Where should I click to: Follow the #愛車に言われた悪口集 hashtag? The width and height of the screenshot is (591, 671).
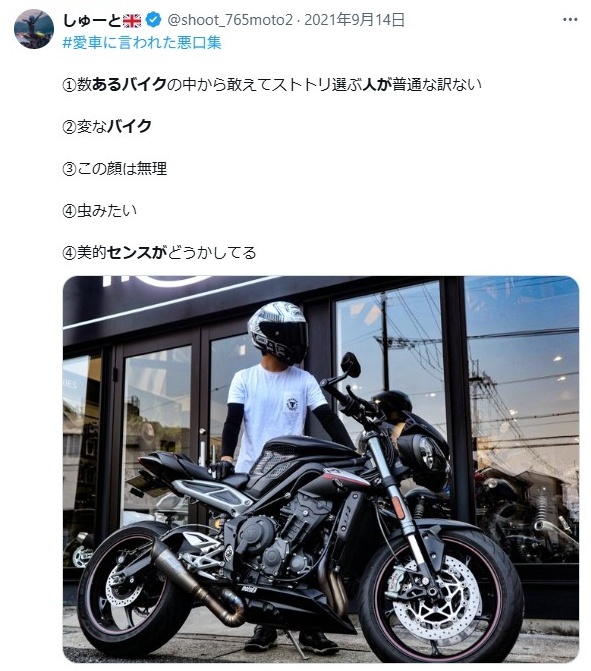pos(142,43)
